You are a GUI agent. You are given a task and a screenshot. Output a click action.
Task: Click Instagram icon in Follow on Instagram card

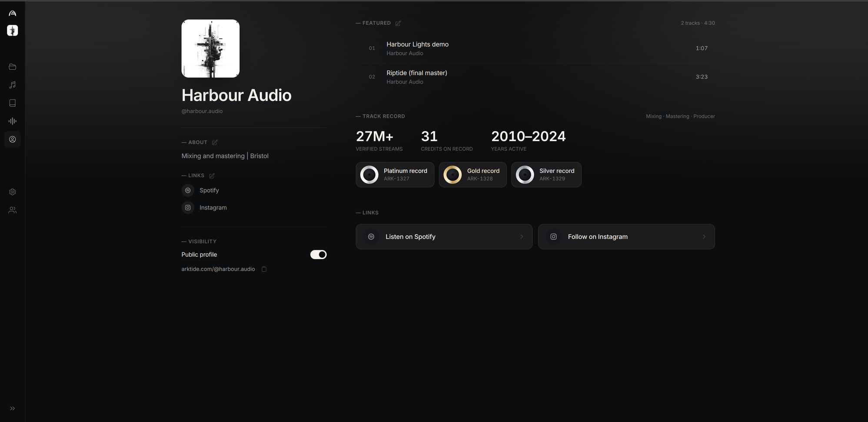(554, 237)
